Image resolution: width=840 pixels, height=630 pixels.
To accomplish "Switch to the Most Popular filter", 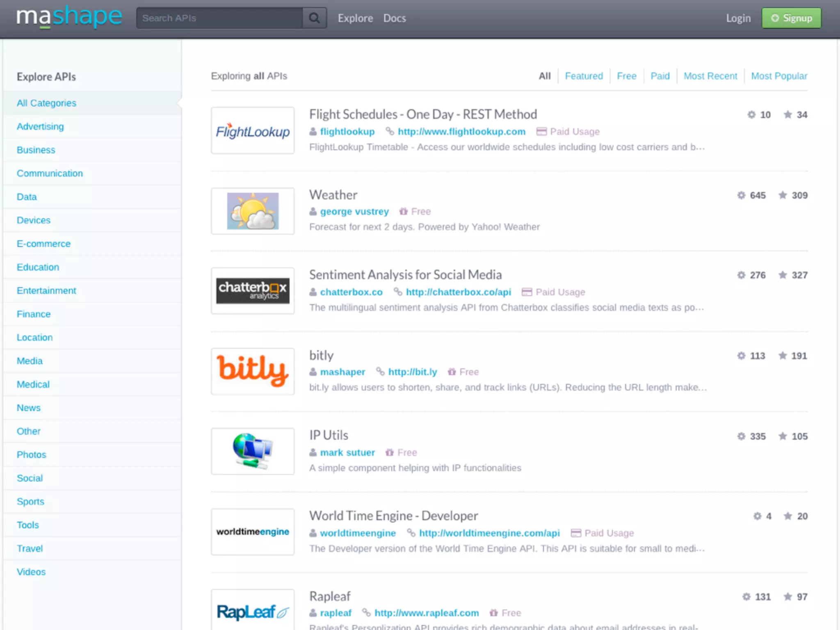I will pyautogui.click(x=779, y=76).
